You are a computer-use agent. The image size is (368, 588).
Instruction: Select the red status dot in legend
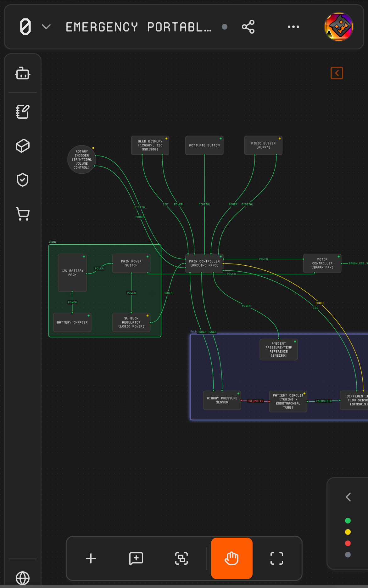point(348,543)
